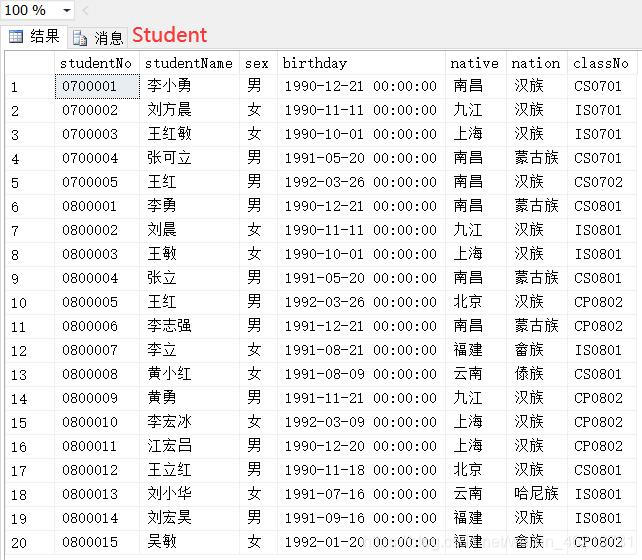
Task: Select nation 畲族 in row 12
Action: tap(529, 350)
